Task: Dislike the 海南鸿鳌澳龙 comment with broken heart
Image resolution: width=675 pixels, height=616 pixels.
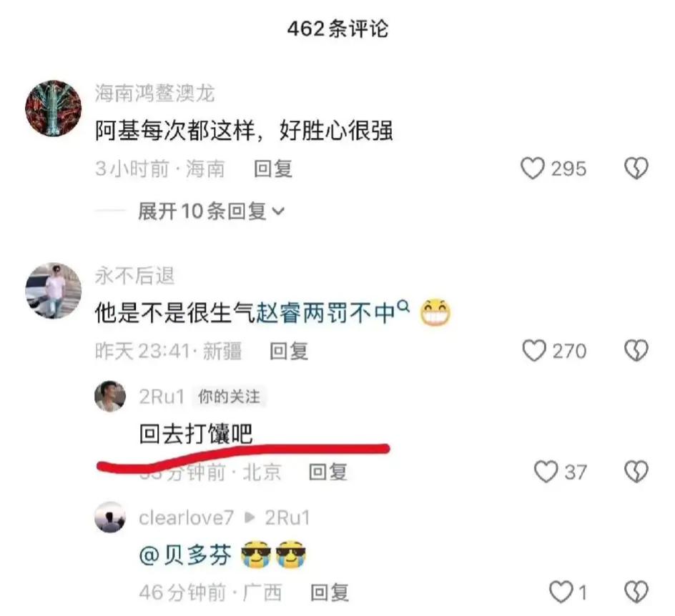Action: (636, 168)
